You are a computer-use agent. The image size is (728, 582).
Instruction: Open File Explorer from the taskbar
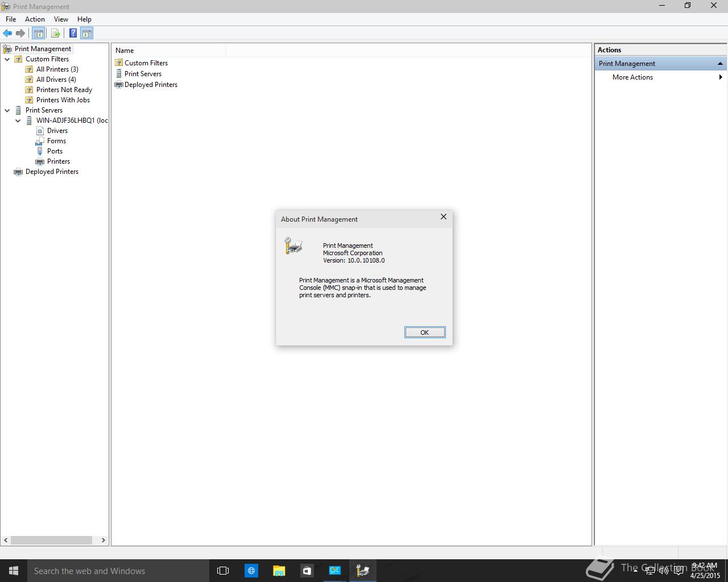pos(279,571)
